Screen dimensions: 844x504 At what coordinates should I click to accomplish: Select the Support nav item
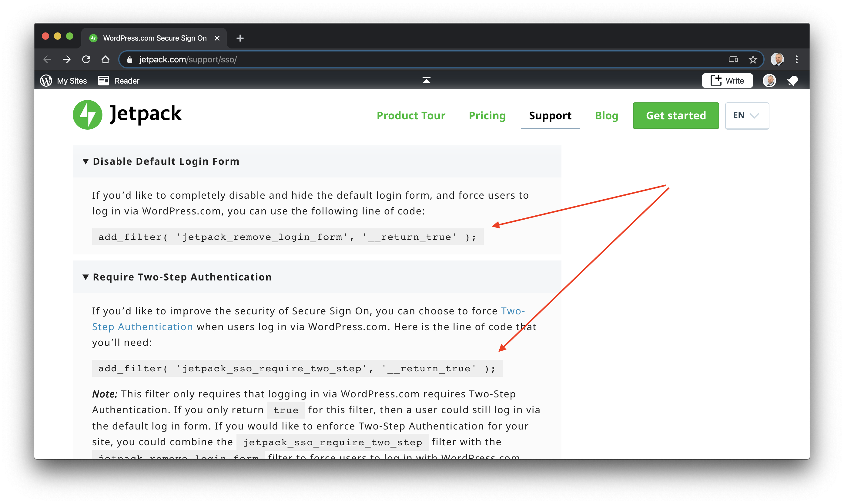pos(550,115)
